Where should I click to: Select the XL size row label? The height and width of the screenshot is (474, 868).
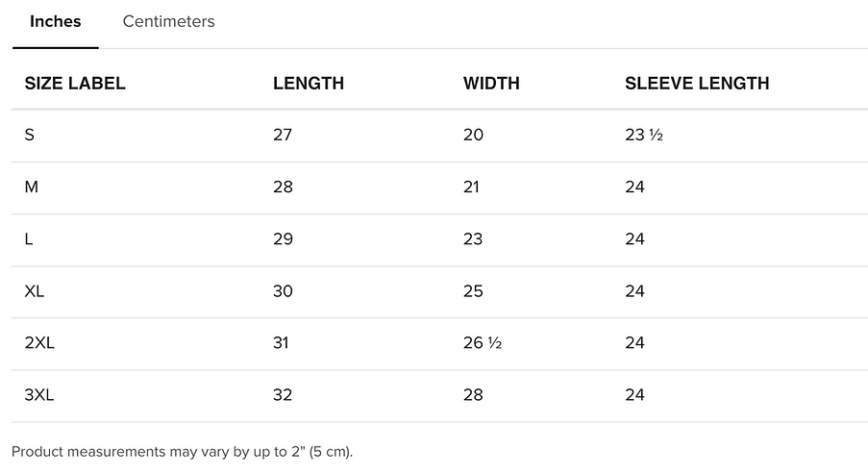[x=34, y=290]
